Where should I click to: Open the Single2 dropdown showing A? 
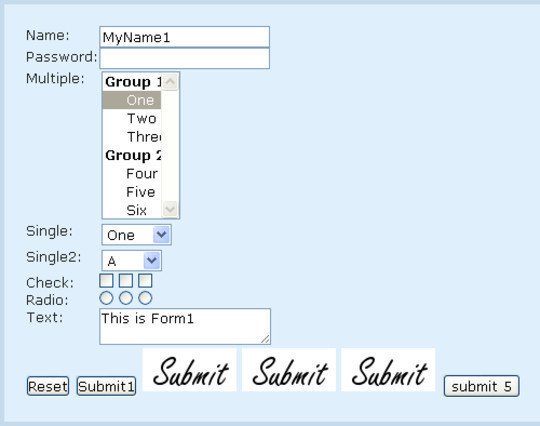pyautogui.click(x=132, y=261)
